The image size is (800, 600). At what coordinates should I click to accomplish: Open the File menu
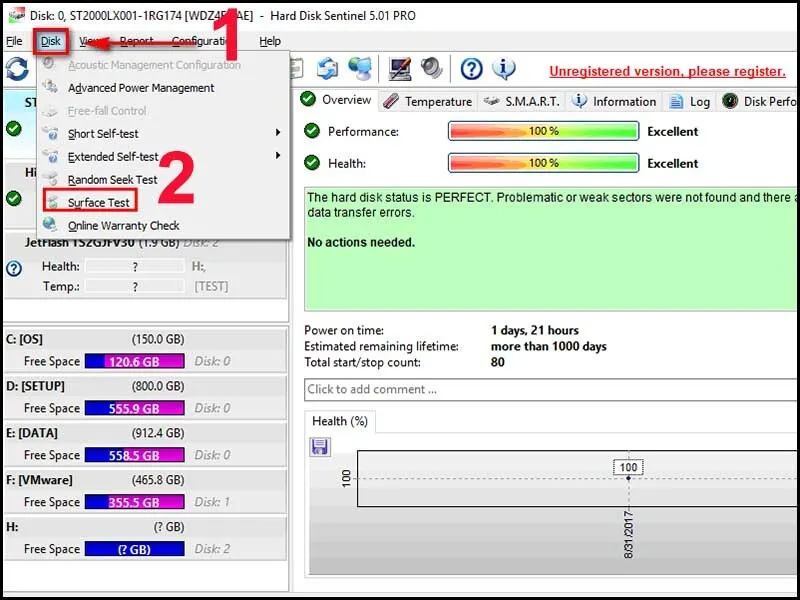[x=14, y=41]
